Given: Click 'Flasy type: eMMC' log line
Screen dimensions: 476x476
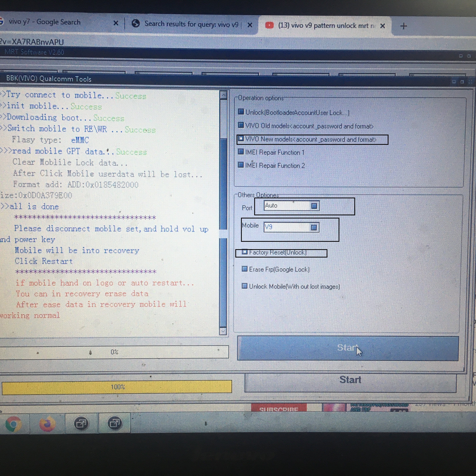Looking at the screenshot, I should 50,140.
